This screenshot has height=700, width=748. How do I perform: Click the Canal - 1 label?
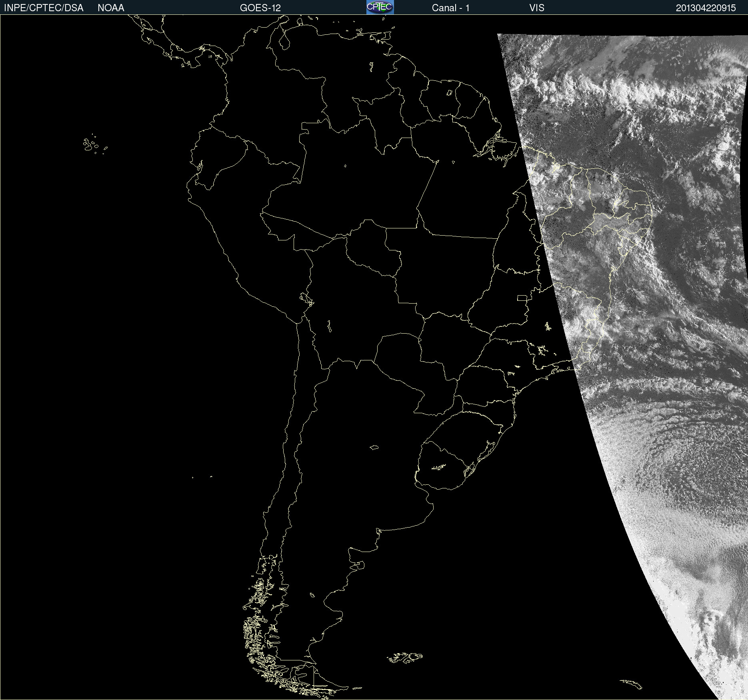[x=450, y=8]
